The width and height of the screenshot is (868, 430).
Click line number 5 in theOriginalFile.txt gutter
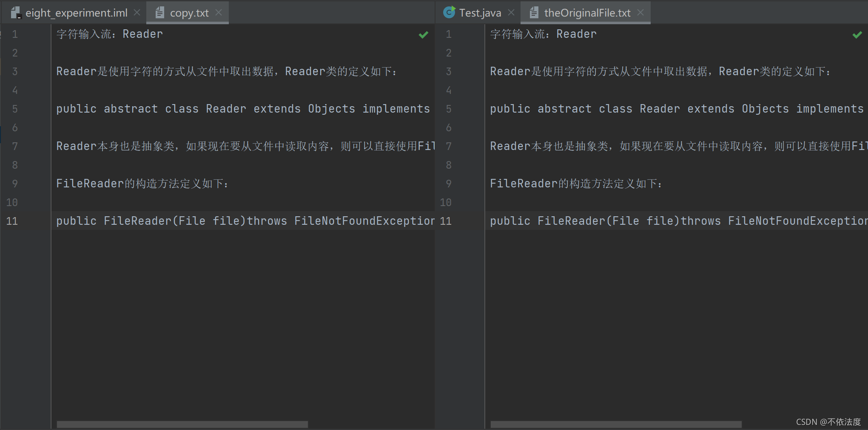click(449, 109)
